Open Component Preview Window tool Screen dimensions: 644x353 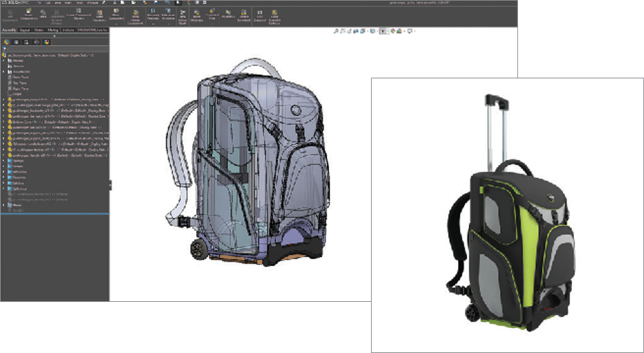[x=57, y=17]
